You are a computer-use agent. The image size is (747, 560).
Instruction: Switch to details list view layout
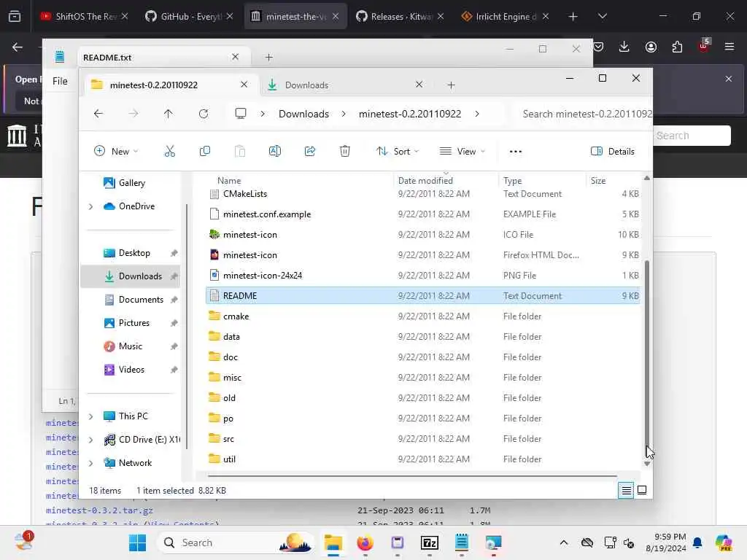pos(626,490)
